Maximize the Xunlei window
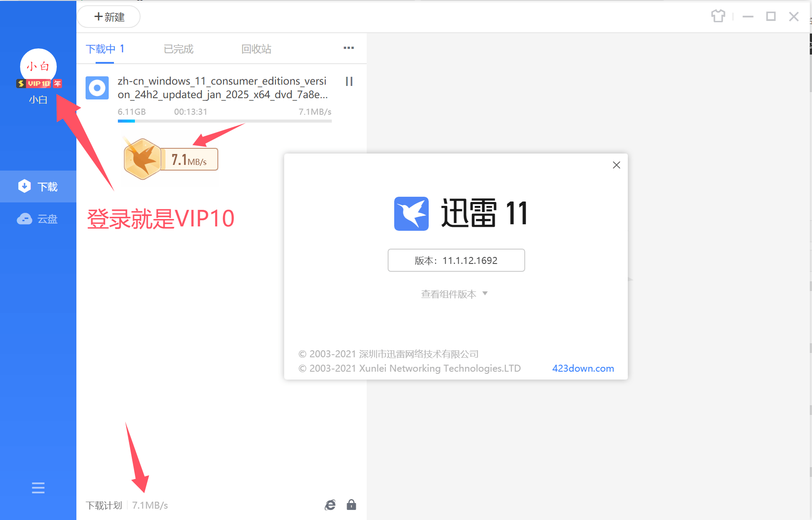The width and height of the screenshot is (812, 520). (771, 17)
